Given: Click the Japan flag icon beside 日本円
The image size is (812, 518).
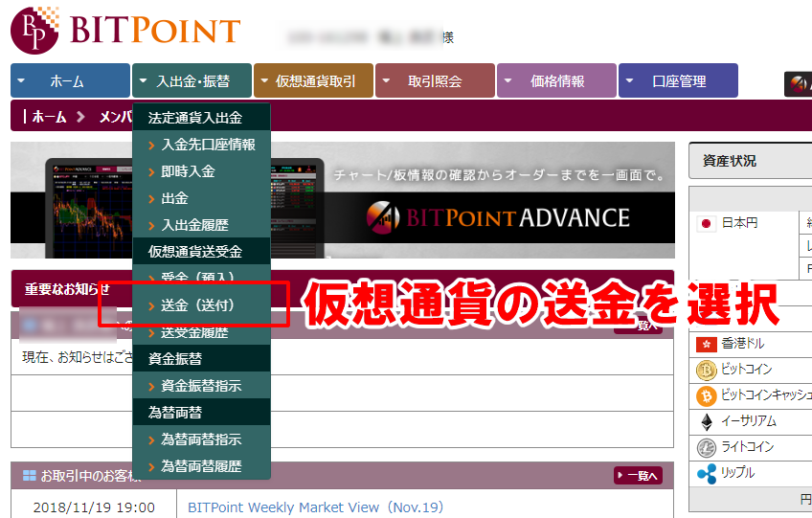Looking at the screenshot, I should point(706,224).
